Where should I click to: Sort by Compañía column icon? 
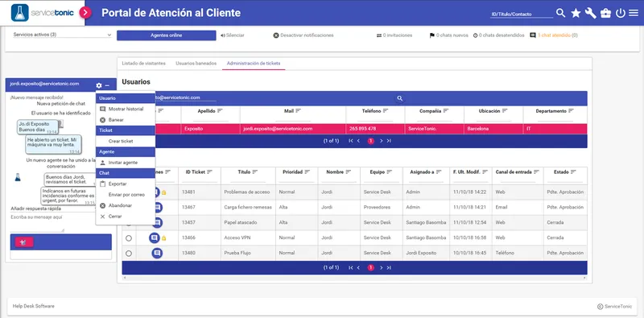tap(446, 111)
